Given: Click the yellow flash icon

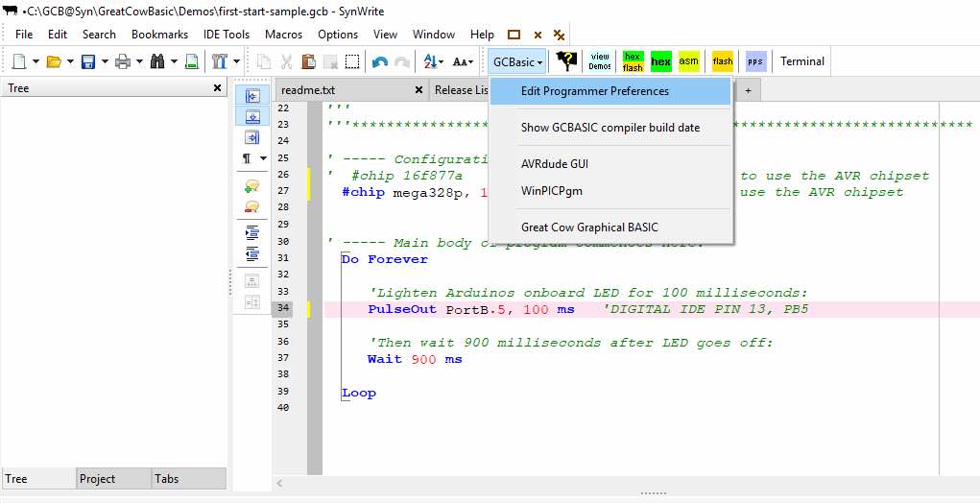Looking at the screenshot, I should (723, 61).
